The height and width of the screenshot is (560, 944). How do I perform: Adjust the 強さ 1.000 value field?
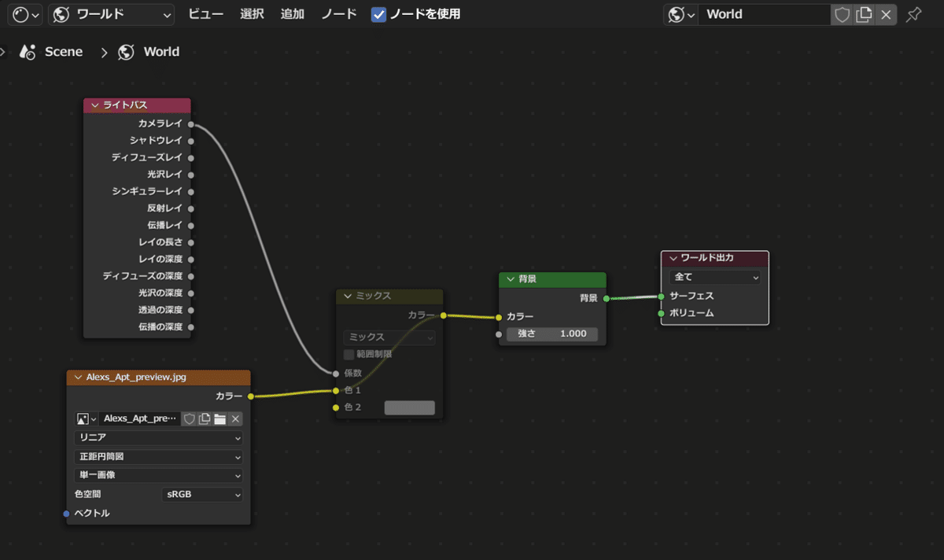(551, 334)
